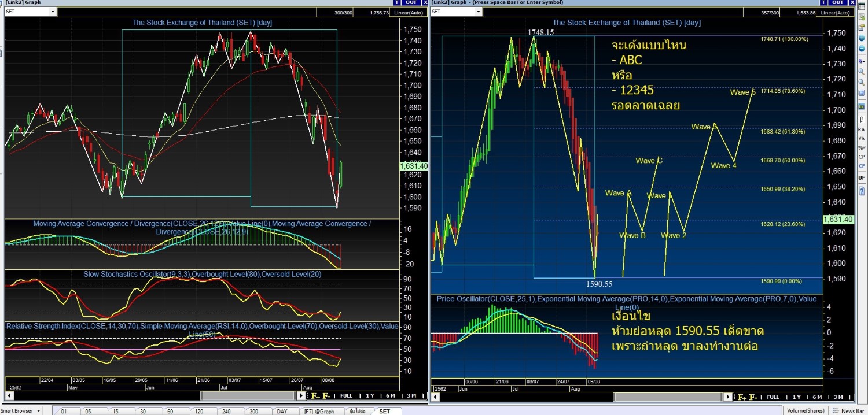
Task: Open the SET symbol dropdown in right window
Action: coord(479,11)
